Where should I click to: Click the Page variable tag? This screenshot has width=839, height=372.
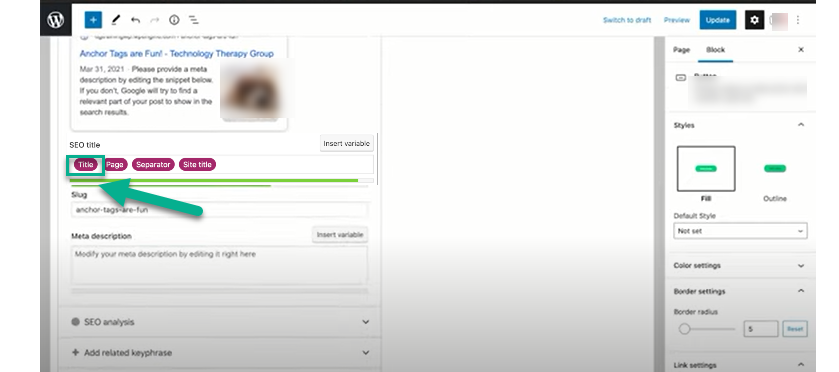[115, 165]
